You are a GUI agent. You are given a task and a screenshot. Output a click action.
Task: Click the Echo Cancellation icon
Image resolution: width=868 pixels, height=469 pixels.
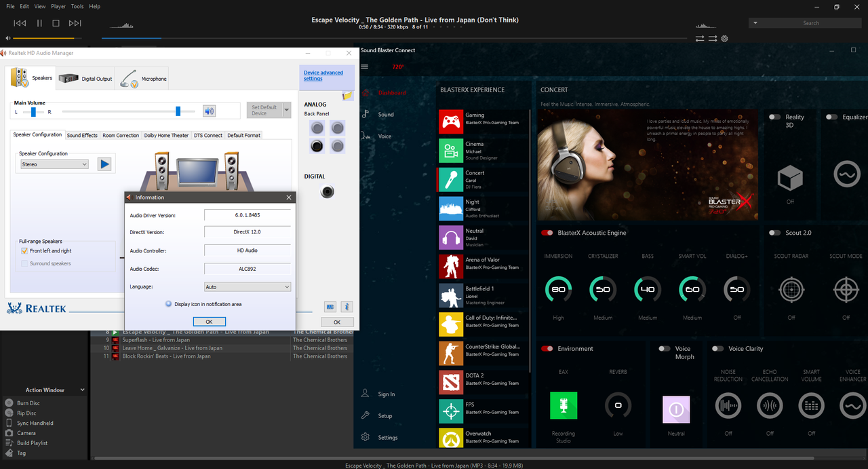[770, 406]
